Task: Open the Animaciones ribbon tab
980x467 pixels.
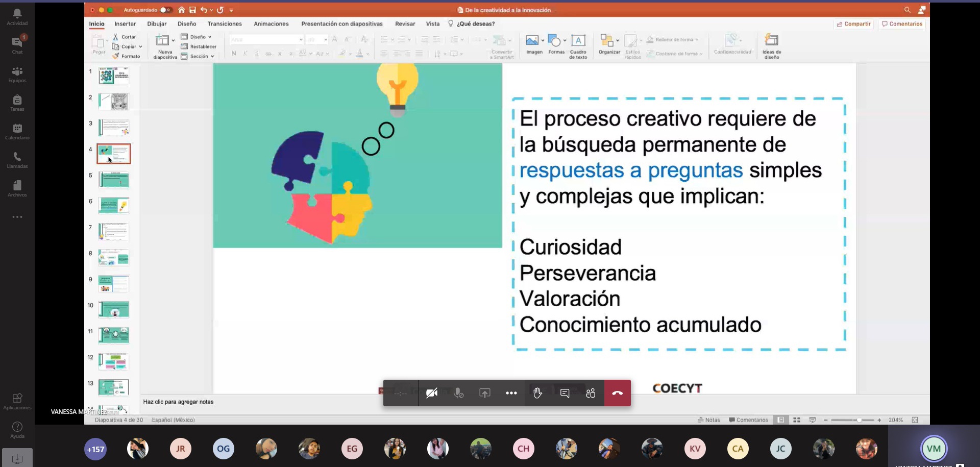Action: pos(271,24)
